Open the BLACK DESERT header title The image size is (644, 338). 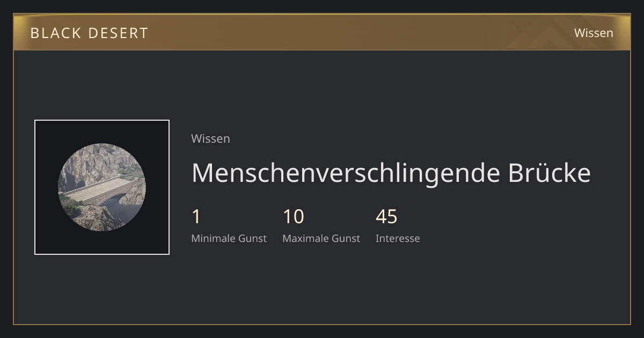pyautogui.click(x=89, y=33)
